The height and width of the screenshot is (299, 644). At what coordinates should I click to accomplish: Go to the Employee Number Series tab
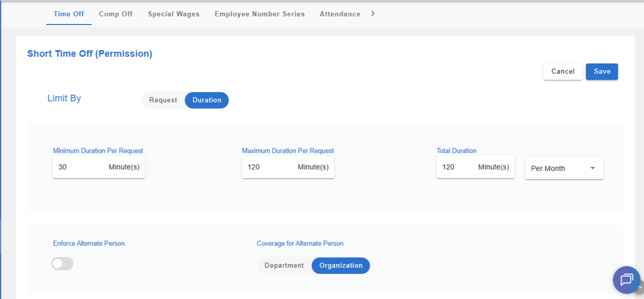pyautogui.click(x=259, y=14)
